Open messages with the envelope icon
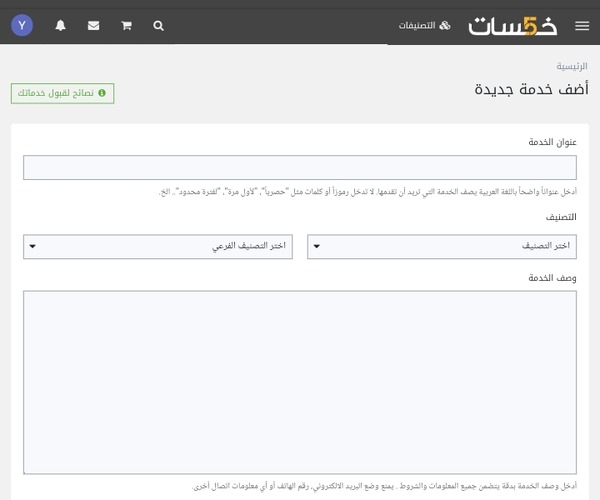 pos(93,25)
